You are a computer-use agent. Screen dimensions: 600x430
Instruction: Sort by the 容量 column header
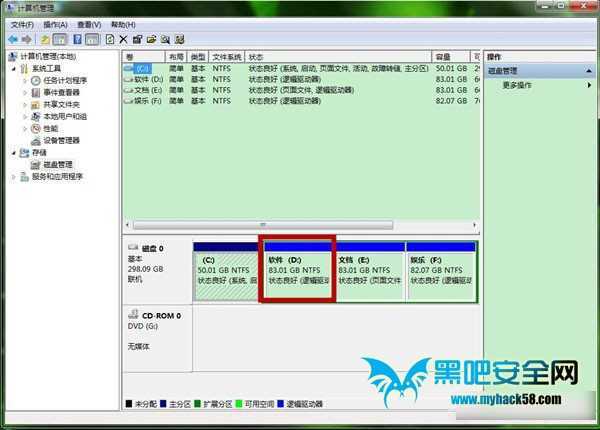click(x=451, y=57)
